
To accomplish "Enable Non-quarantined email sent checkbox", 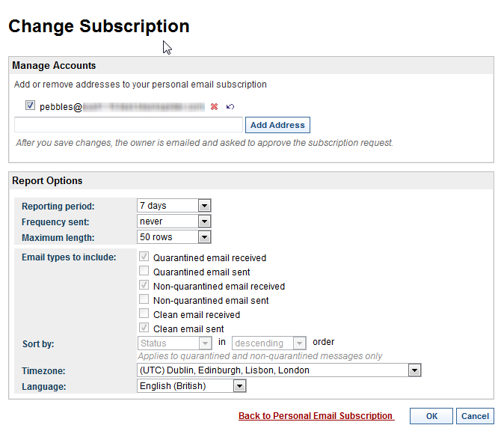I will point(144,299).
